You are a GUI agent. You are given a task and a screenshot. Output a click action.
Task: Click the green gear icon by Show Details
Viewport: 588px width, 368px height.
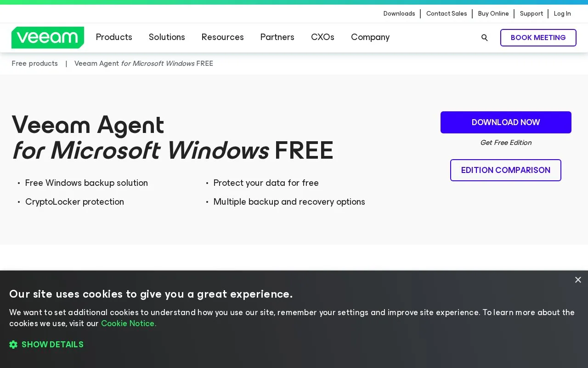click(x=13, y=345)
